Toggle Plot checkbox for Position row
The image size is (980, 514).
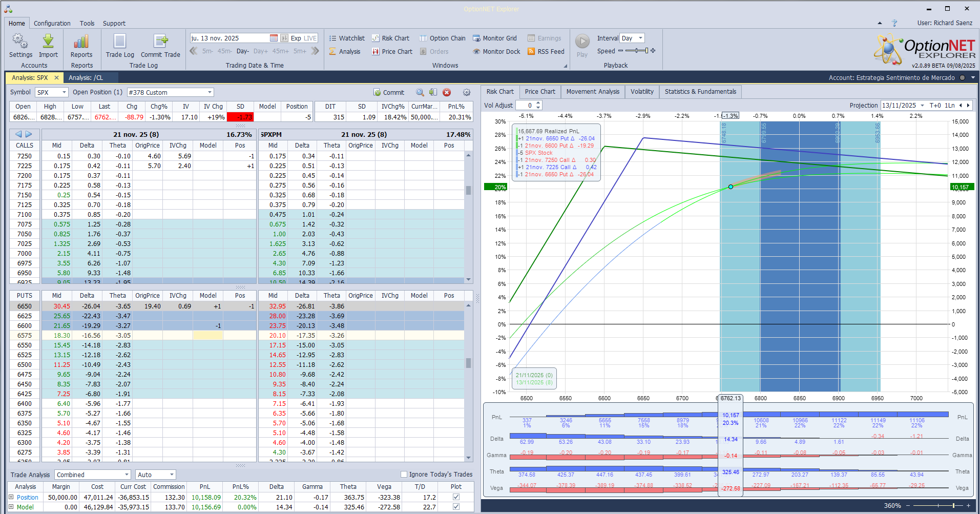(x=456, y=497)
